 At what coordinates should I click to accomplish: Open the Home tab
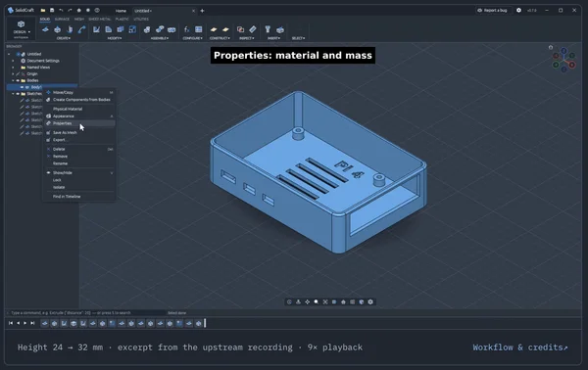[121, 11]
